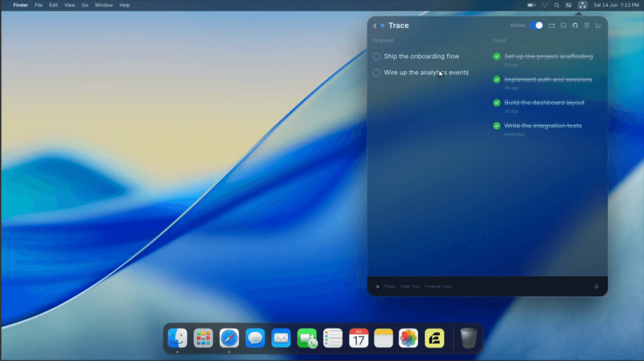
Task: Click the date and time in menu bar
Action: (616, 5)
